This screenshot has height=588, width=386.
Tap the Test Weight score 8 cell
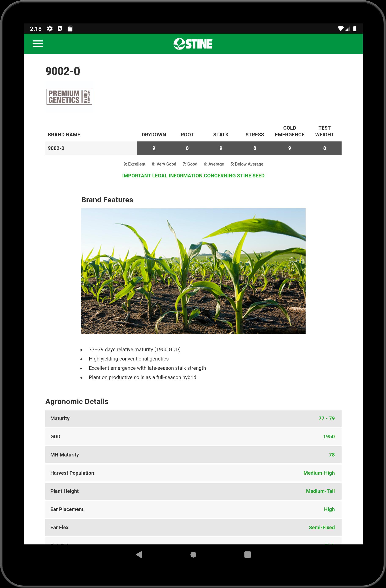click(324, 148)
